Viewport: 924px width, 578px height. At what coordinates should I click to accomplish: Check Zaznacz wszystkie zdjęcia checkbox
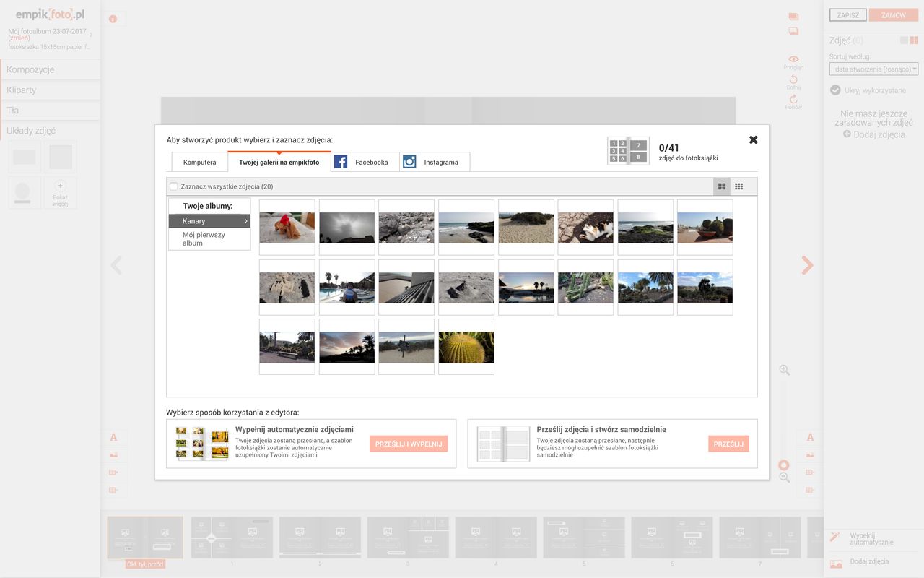click(174, 186)
